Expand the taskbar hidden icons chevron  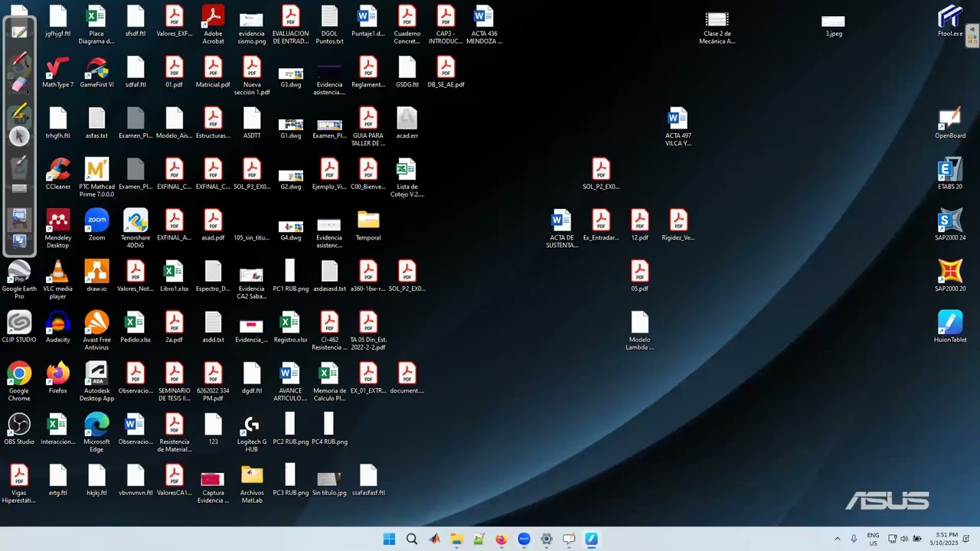[837, 539]
